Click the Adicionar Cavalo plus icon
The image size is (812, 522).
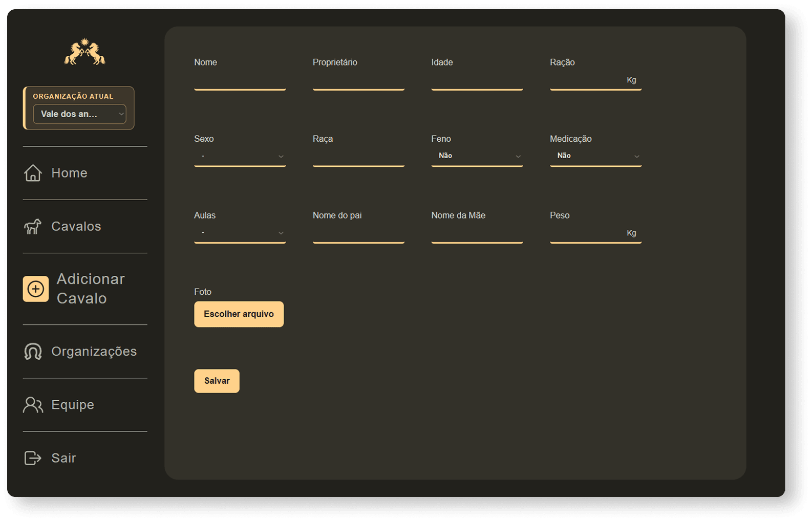pos(36,289)
